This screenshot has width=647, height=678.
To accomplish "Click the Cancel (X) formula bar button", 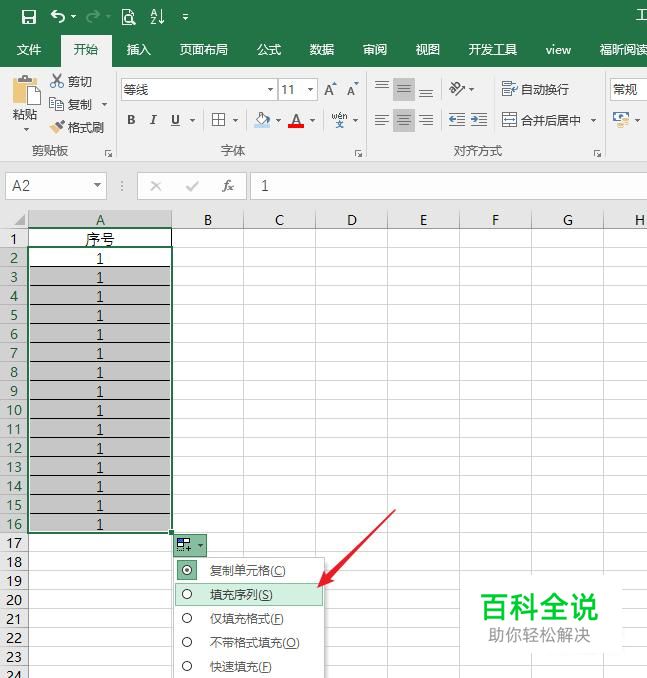I will [x=156, y=186].
